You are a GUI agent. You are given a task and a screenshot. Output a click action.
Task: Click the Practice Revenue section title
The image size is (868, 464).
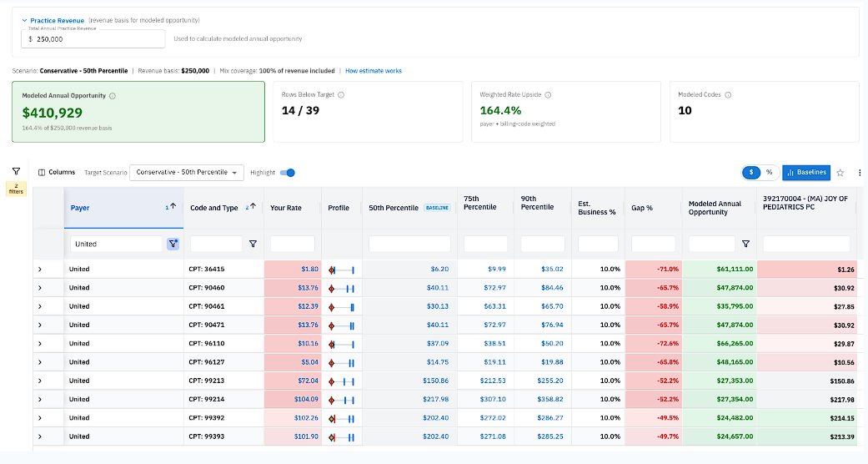[x=57, y=21]
